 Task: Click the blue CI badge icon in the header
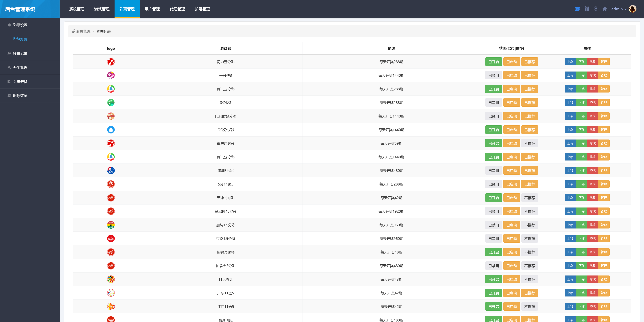coord(577,9)
